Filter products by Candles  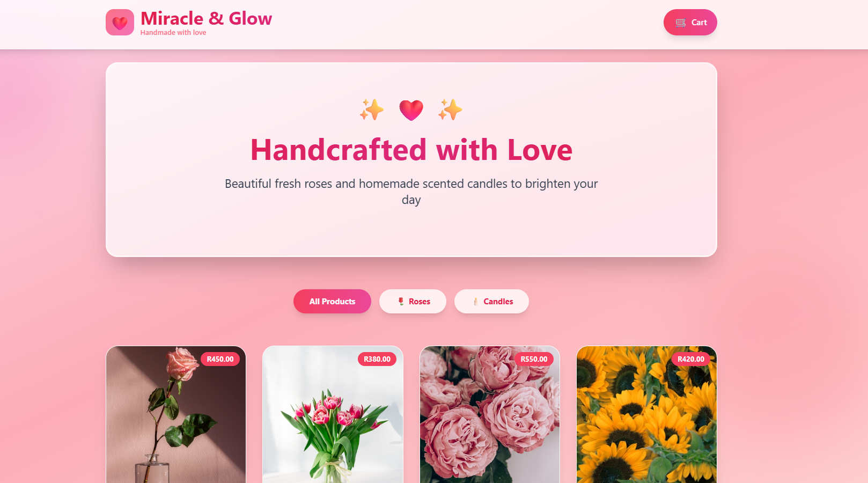(x=491, y=302)
